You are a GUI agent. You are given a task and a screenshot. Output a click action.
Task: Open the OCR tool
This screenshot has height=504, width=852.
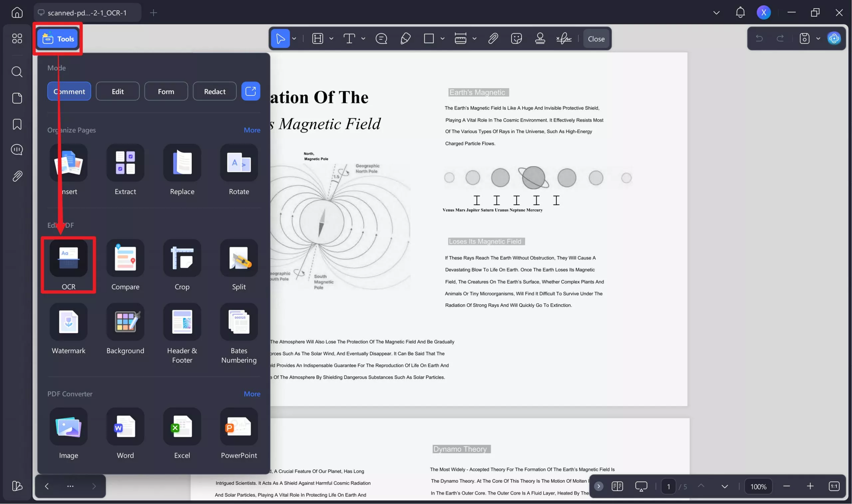(68, 258)
